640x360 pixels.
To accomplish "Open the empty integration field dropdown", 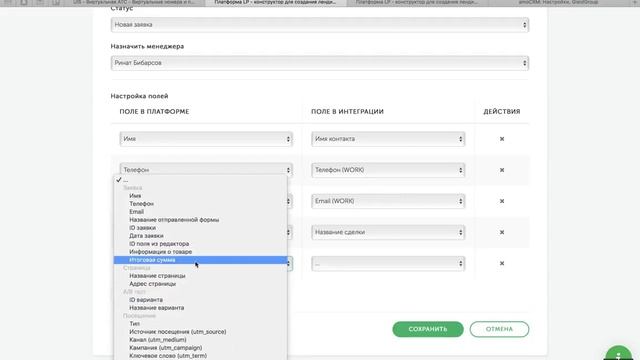I will click(x=388, y=263).
